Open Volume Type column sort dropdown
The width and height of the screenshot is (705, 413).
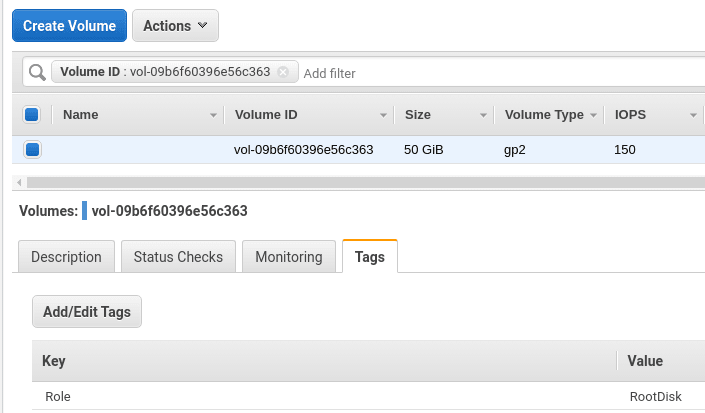pyautogui.click(x=593, y=115)
